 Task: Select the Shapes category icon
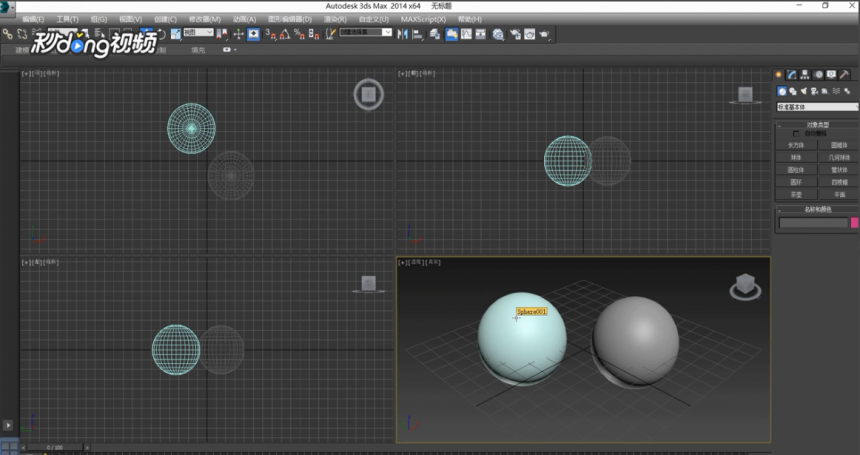pyautogui.click(x=793, y=91)
